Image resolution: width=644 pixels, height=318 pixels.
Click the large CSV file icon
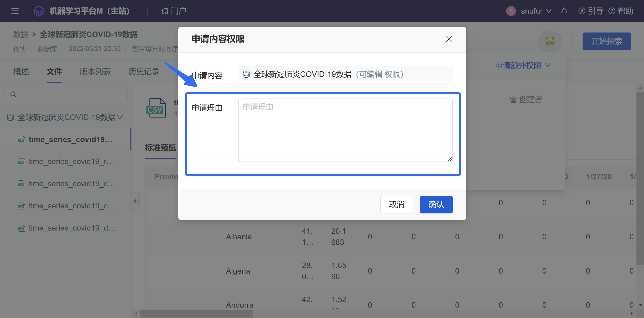[156, 108]
